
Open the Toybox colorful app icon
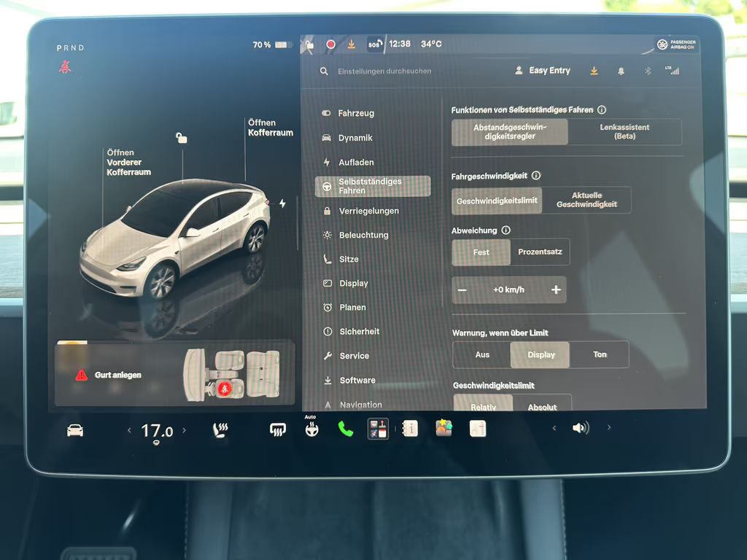tap(444, 427)
